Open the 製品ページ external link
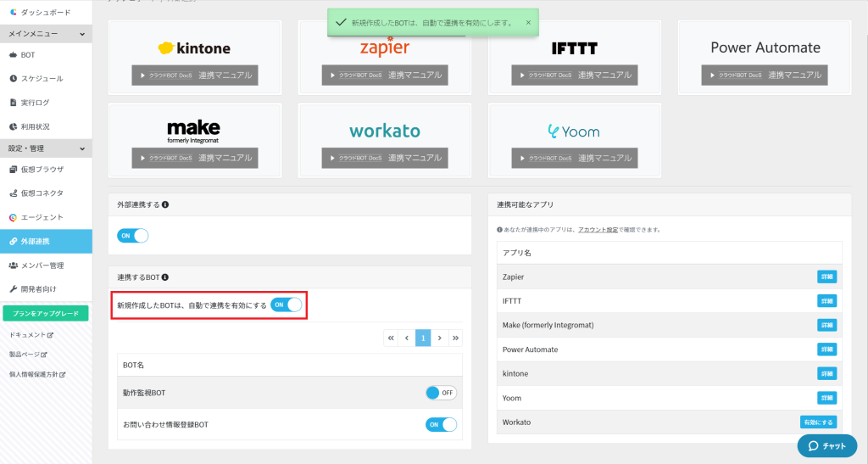 pos(28,355)
